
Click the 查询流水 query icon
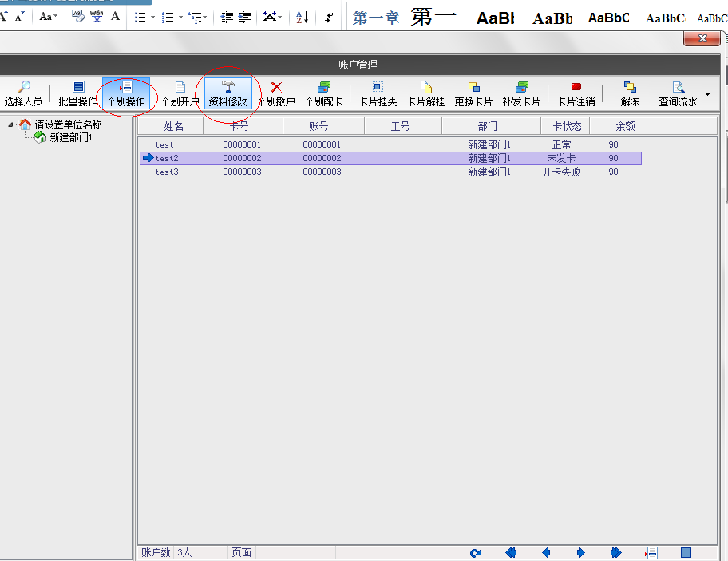[x=678, y=87]
